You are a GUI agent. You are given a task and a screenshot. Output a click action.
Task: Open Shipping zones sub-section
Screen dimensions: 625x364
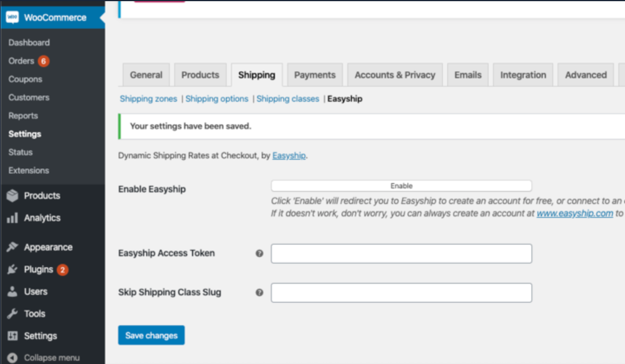[148, 99]
